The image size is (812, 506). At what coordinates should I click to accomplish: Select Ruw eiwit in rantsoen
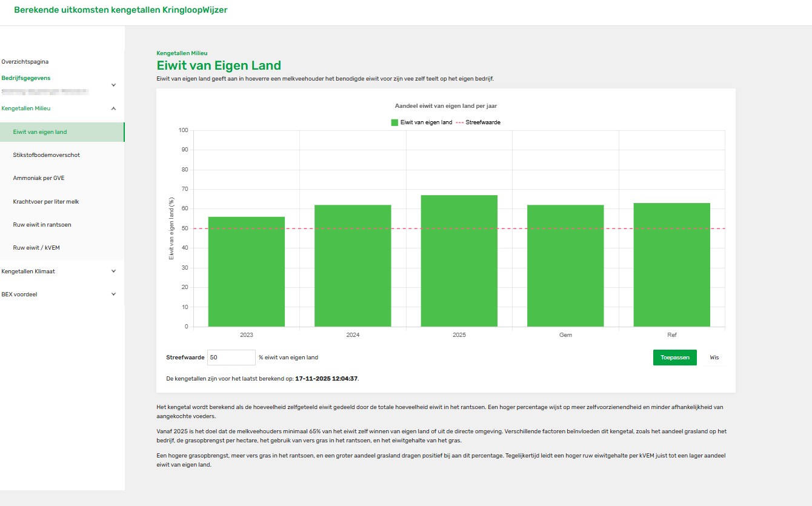(x=42, y=225)
